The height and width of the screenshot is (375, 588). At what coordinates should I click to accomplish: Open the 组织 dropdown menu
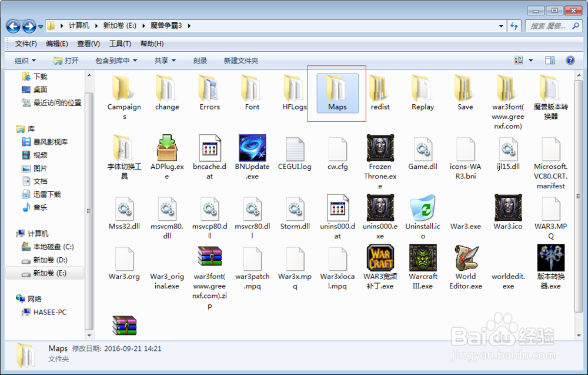pyautogui.click(x=25, y=61)
